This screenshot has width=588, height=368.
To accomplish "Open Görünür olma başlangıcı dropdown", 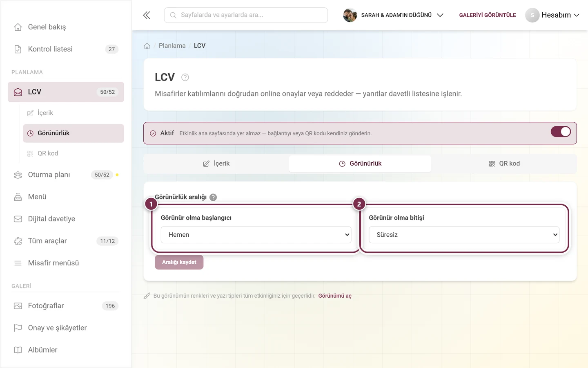I will click(256, 235).
